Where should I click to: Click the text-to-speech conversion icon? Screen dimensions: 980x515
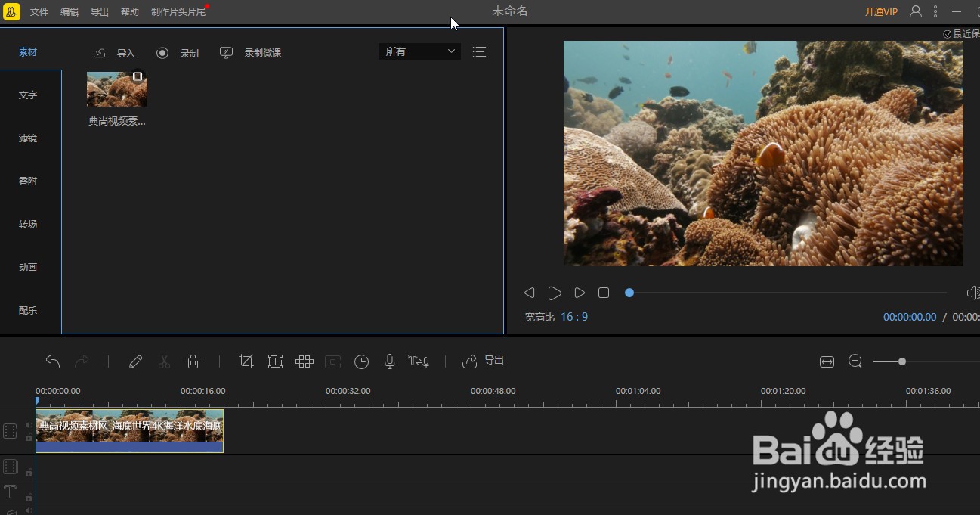(419, 361)
